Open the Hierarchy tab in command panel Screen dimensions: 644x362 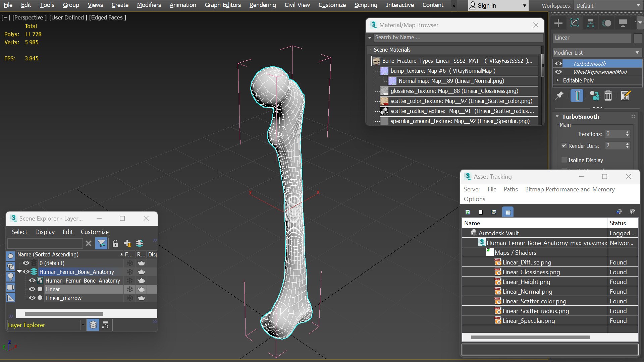click(591, 23)
